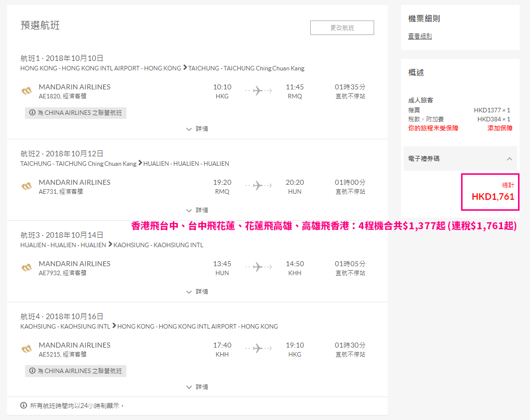Click Mandarin Airlines logo for flight AE5215
This screenshot has height=420, width=530.
pos(26,350)
